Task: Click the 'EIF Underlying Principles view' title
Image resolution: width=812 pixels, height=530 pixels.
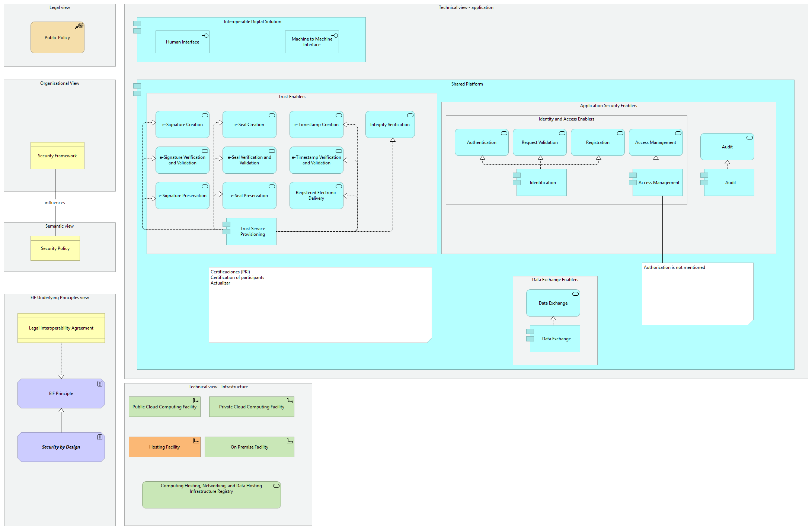Action: (x=60, y=298)
